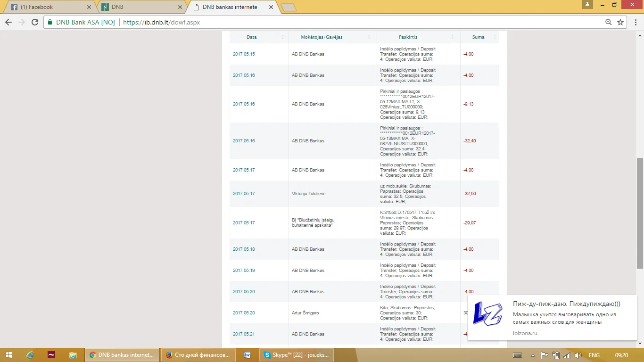Open the maroon app icon on taskbar
The image size is (644, 362).
51,355
